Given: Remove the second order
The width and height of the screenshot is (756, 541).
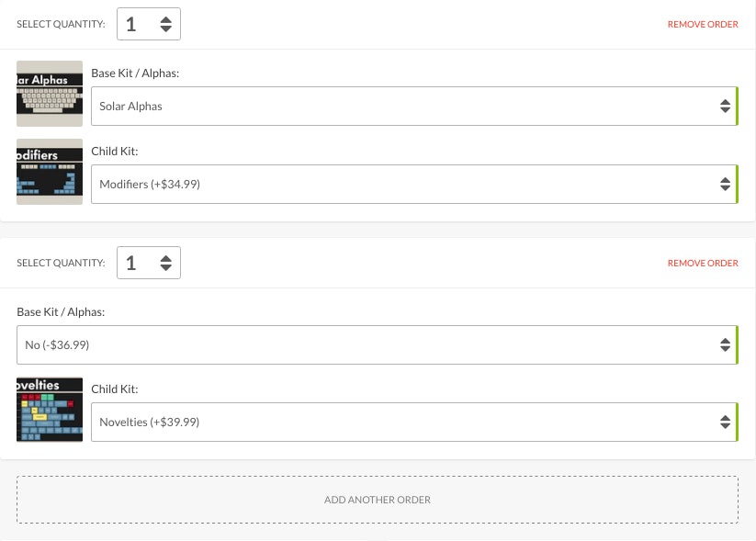Looking at the screenshot, I should pyautogui.click(x=703, y=264).
